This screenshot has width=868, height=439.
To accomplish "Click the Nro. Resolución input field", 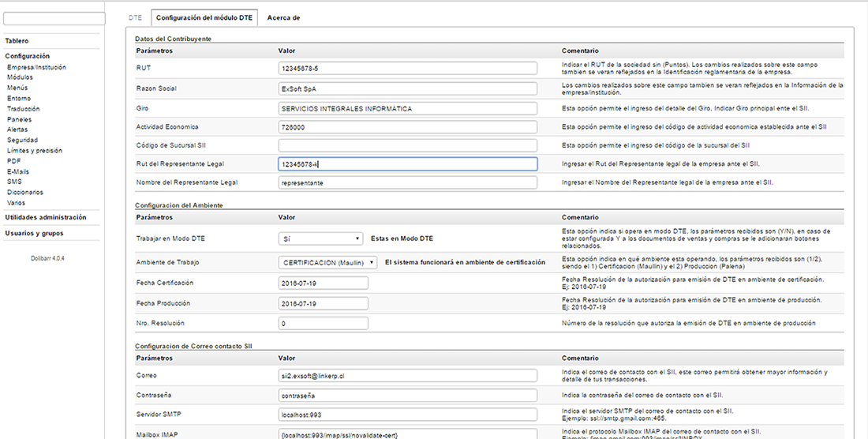I will pos(324,323).
